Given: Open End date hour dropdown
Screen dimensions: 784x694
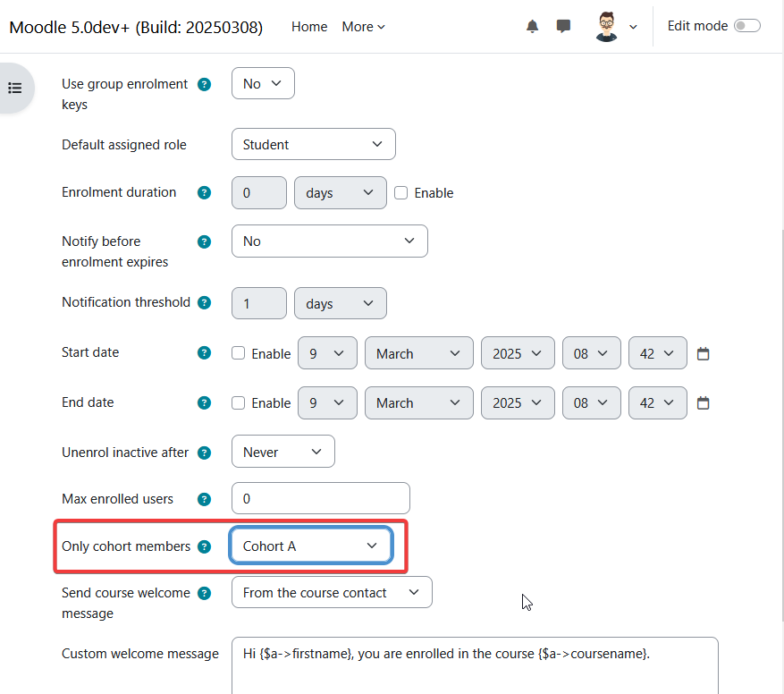Looking at the screenshot, I should click(x=592, y=402).
